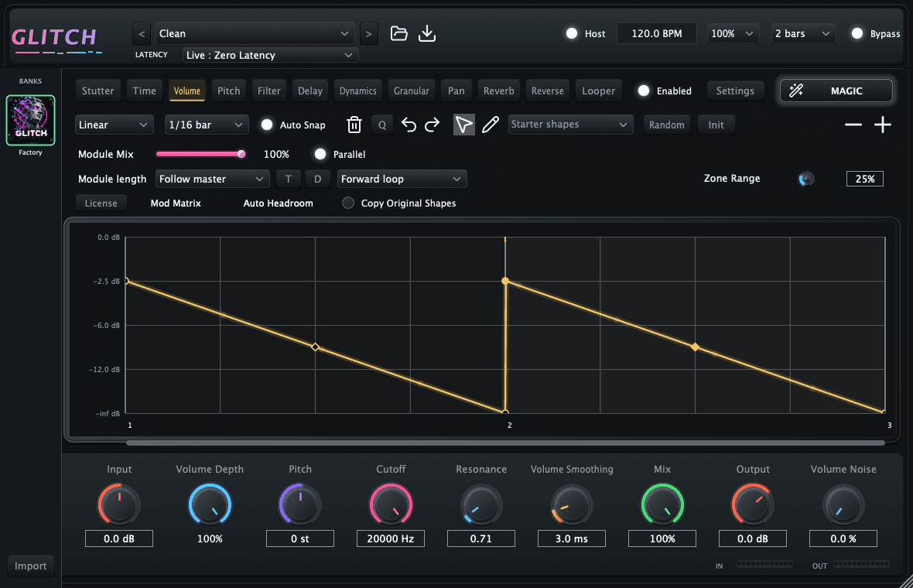Image resolution: width=913 pixels, height=588 pixels.
Task: Click the Zone Range knob
Action: click(806, 179)
